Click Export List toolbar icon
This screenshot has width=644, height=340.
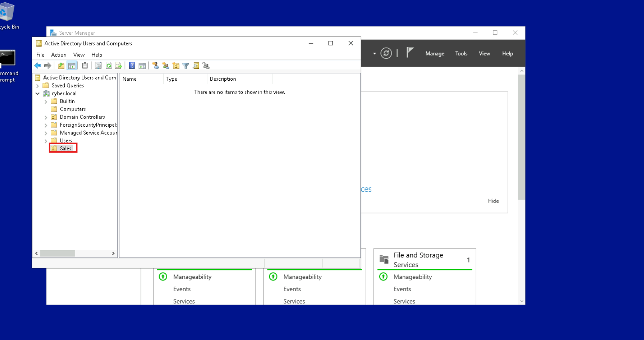pos(119,66)
